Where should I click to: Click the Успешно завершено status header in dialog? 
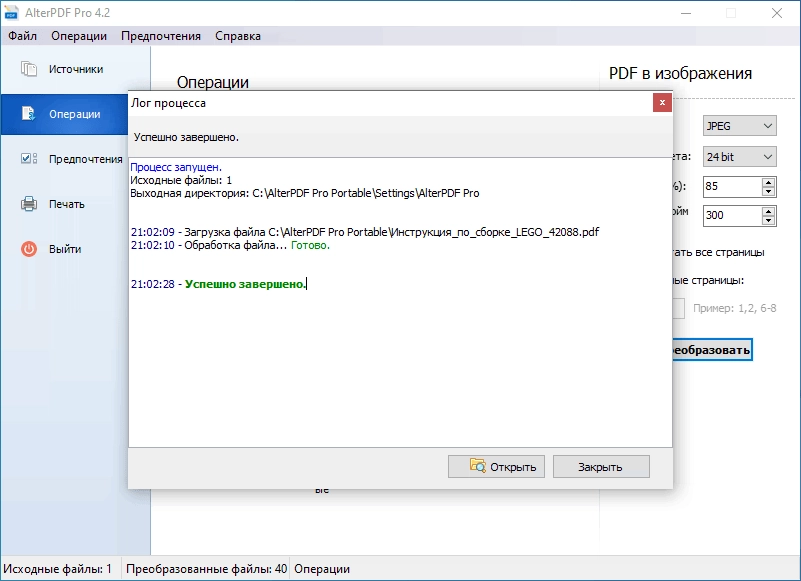(x=186, y=137)
